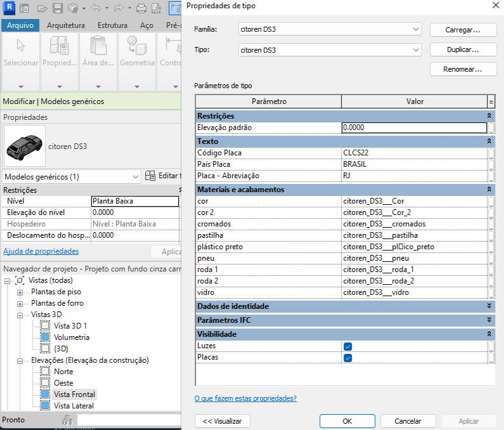Click associate parameter button for Elevação padrão
Image resolution: width=504 pixels, height=430 pixels.
(491, 127)
